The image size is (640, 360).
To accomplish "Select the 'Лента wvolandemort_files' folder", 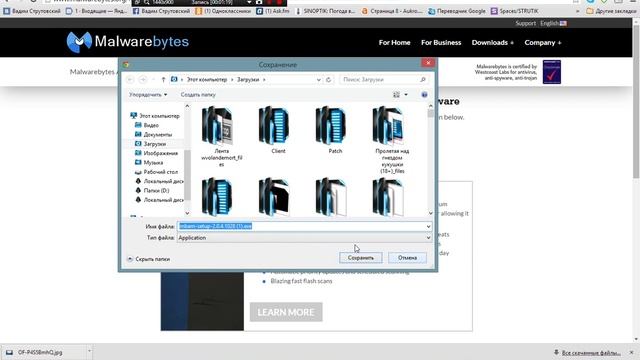I will [x=221, y=136].
